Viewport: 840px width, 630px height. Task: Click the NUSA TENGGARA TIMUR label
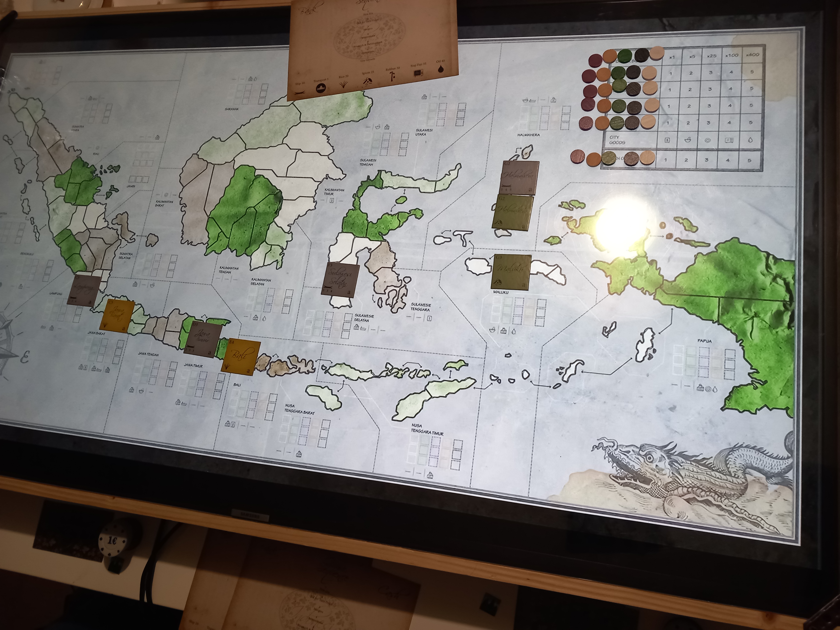click(x=427, y=429)
